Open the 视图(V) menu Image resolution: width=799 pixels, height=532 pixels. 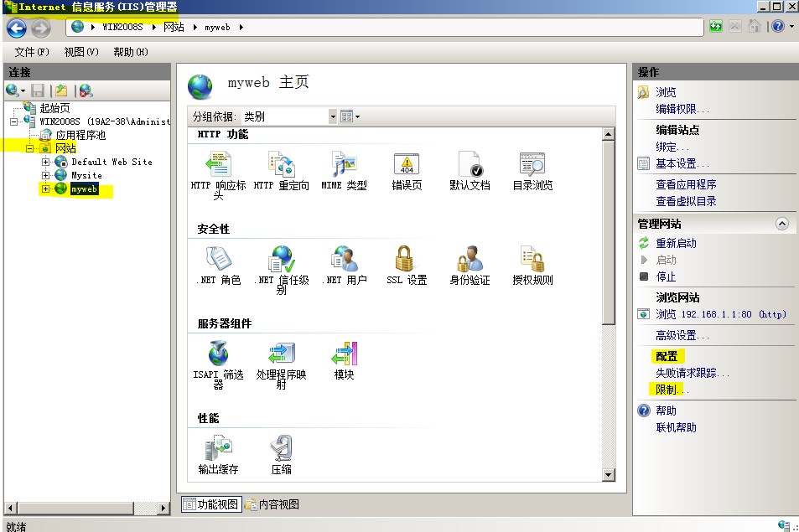coord(81,52)
